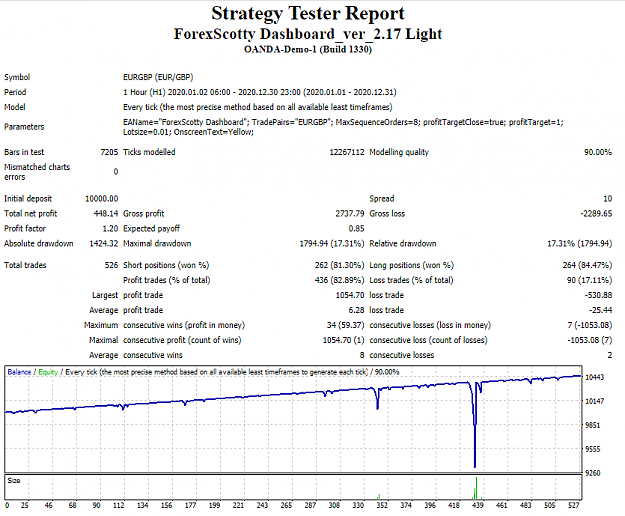
Task: Select the ForexScotty Dashboard_ver_2.17 Light heading
Action: click(308, 34)
